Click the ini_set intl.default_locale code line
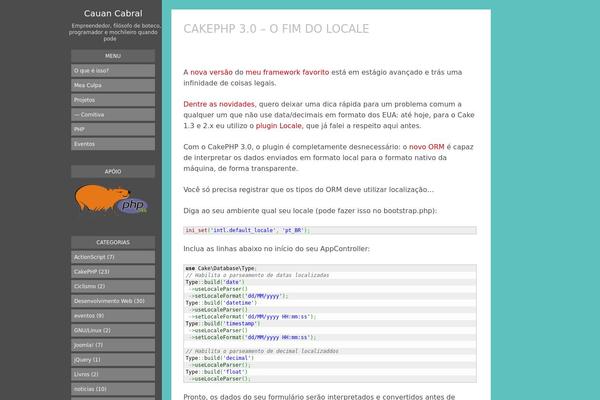Image resolution: width=600 pixels, height=400 pixels. (x=330, y=230)
